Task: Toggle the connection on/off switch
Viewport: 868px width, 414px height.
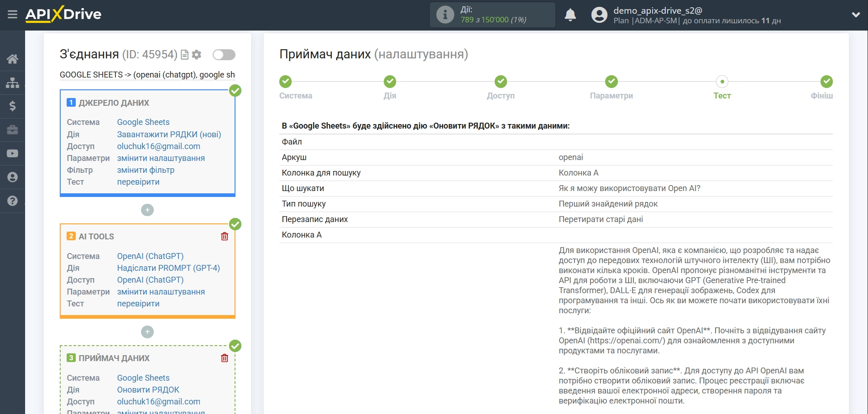Action: tap(224, 55)
